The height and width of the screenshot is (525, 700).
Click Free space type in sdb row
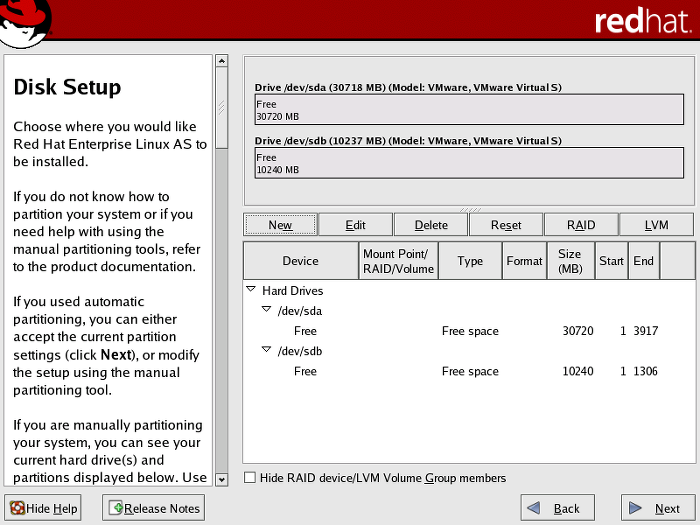[x=470, y=371]
